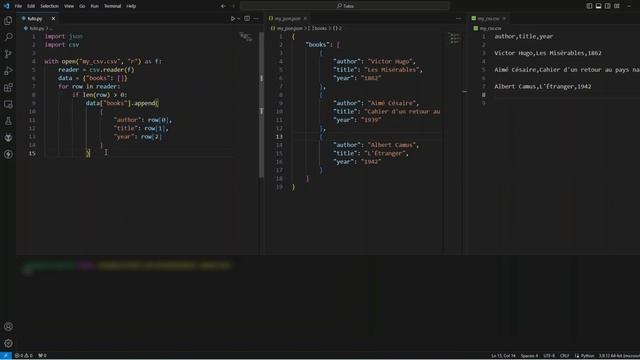Viewport: 640px width, 360px height.
Task: Close the my_json.json tab
Action: 305,18
